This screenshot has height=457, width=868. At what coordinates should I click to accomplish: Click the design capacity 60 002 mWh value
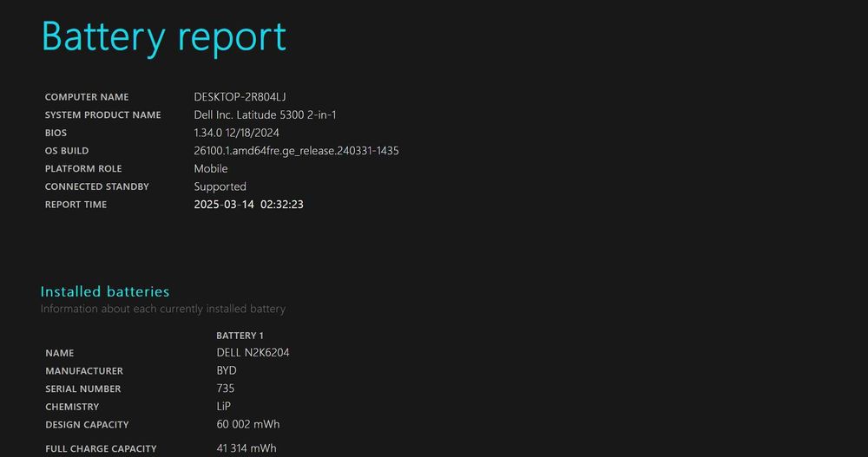pyautogui.click(x=248, y=425)
